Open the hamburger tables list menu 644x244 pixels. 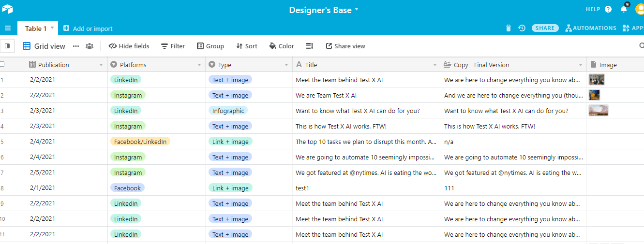(x=8, y=28)
